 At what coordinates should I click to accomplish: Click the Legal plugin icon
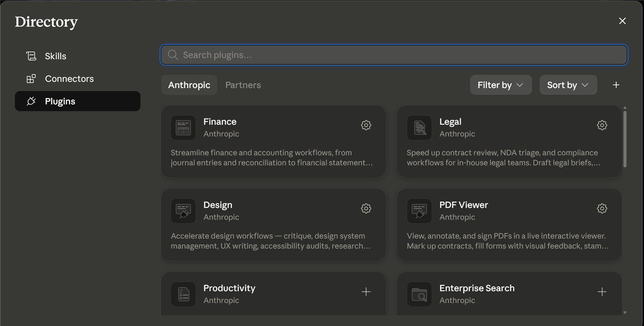point(419,128)
